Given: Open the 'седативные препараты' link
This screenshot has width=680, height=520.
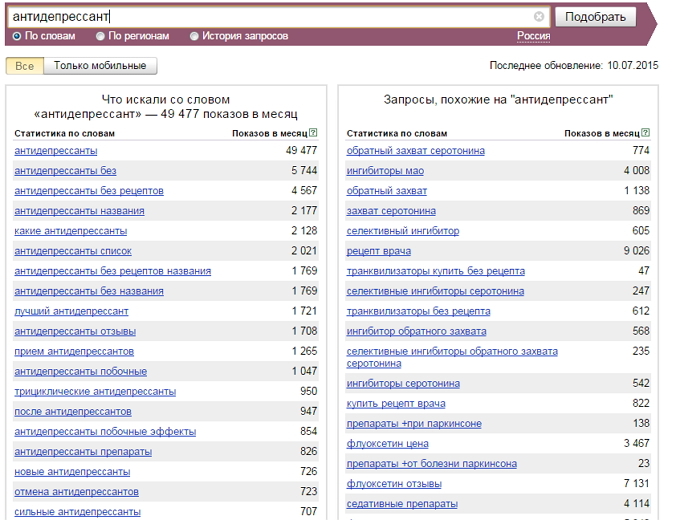Looking at the screenshot, I should coord(402,504).
